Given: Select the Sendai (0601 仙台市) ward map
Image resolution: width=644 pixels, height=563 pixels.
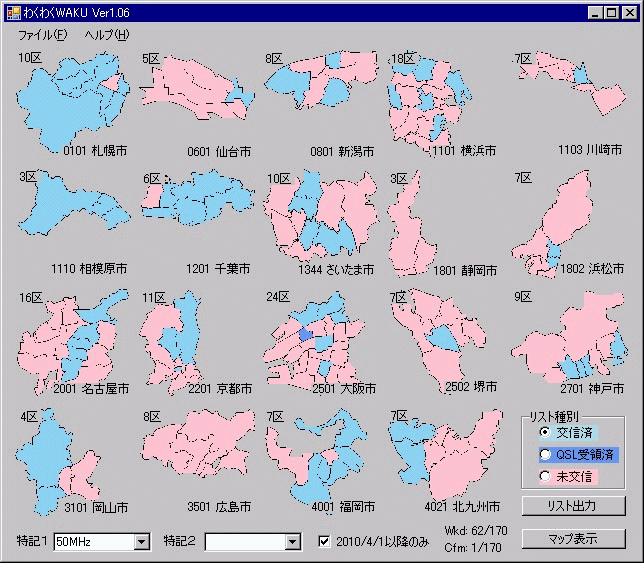Looking at the screenshot, I should (197, 88).
